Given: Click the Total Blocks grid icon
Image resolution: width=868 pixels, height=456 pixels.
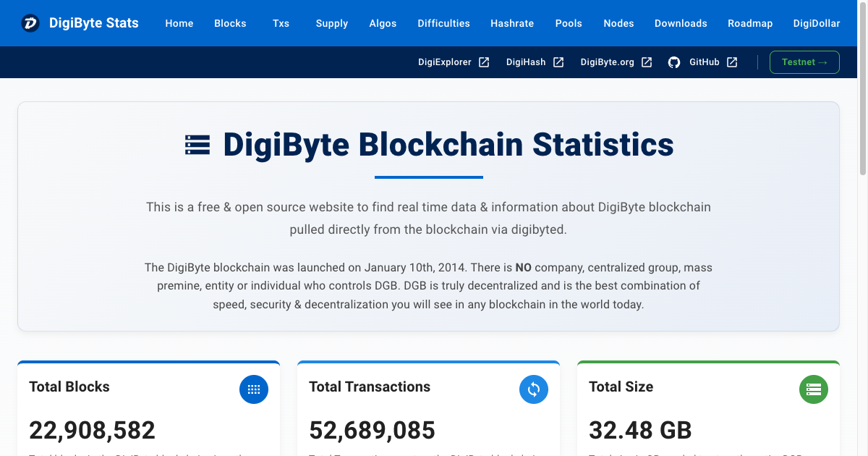Looking at the screenshot, I should pyautogui.click(x=254, y=389).
